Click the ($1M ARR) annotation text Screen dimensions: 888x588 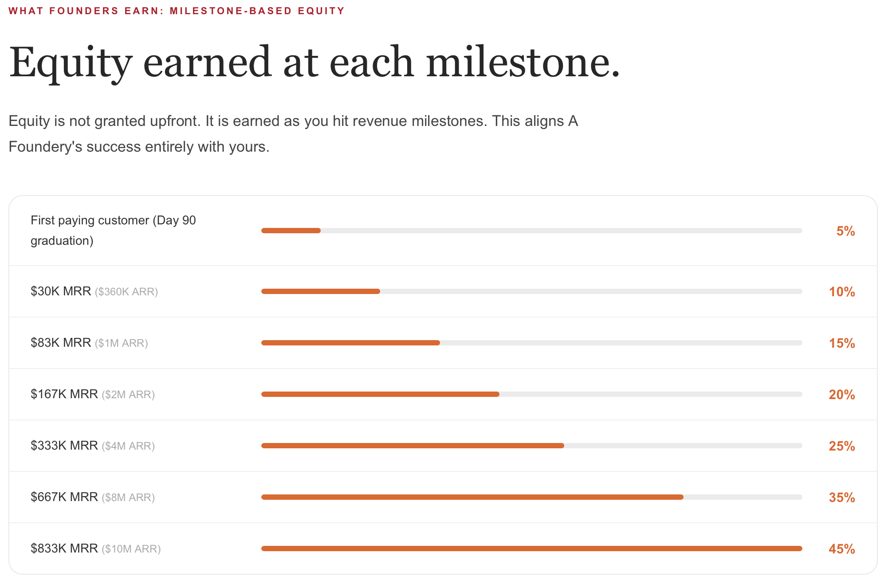click(121, 343)
